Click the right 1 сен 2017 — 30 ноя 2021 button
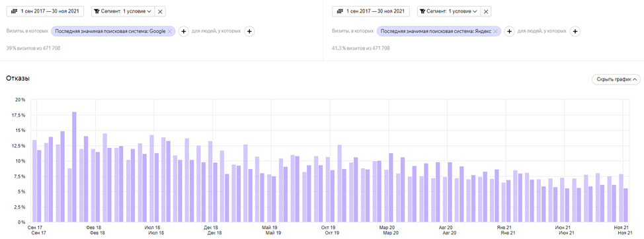 pyautogui.click(x=370, y=11)
